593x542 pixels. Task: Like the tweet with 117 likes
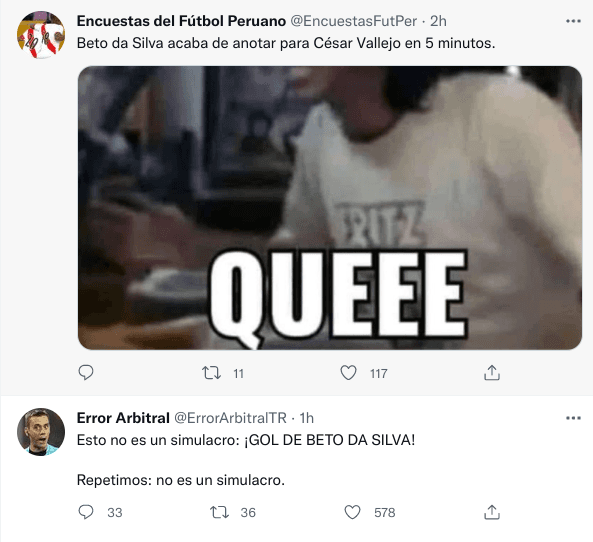click(348, 373)
